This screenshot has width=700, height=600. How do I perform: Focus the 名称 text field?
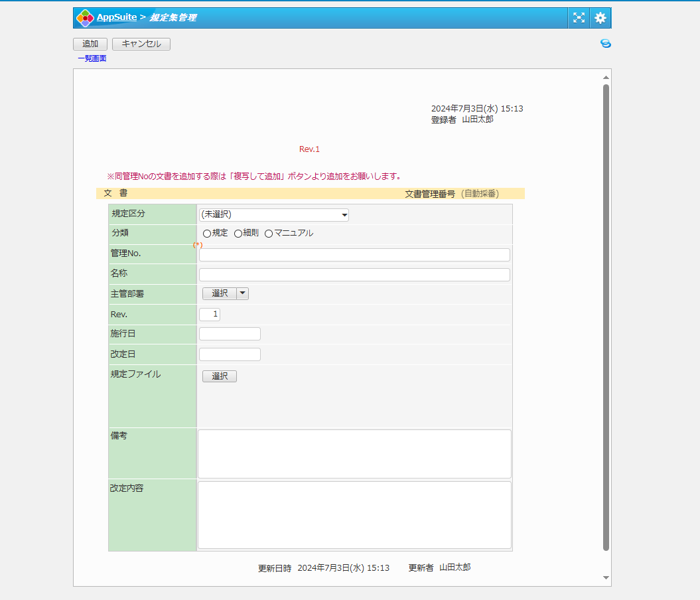354,275
